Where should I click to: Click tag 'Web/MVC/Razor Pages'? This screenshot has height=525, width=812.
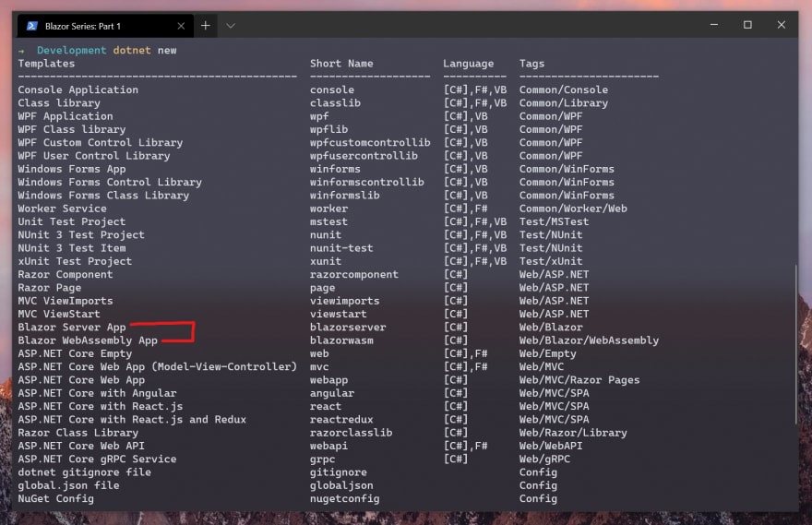coord(579,380)
